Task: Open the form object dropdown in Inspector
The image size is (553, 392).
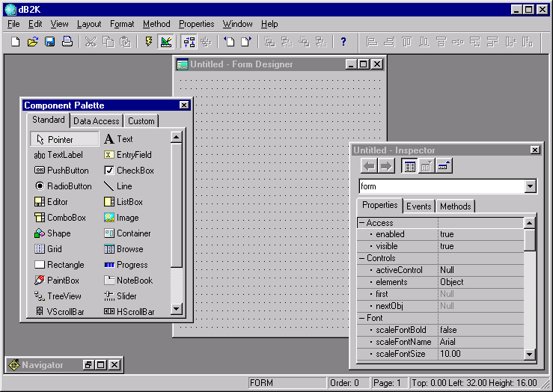Action: coord(530,186)
